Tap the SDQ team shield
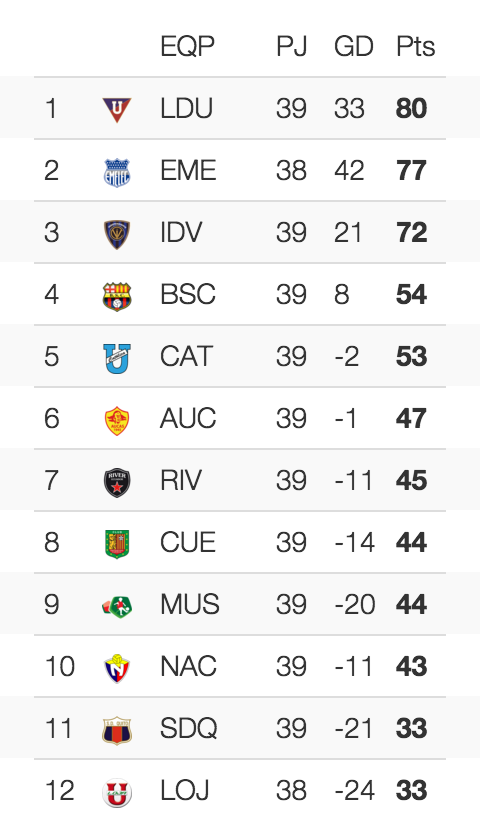 [117, 730]
